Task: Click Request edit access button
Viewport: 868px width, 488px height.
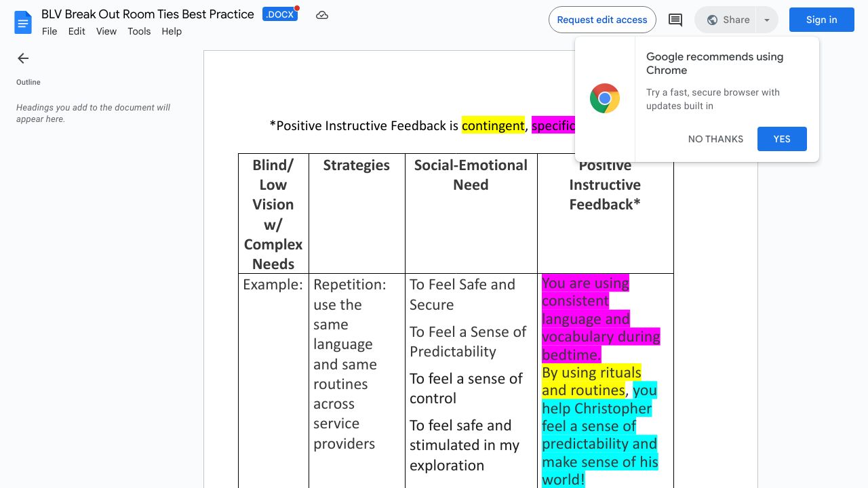Action: click(x=602, y=20)
